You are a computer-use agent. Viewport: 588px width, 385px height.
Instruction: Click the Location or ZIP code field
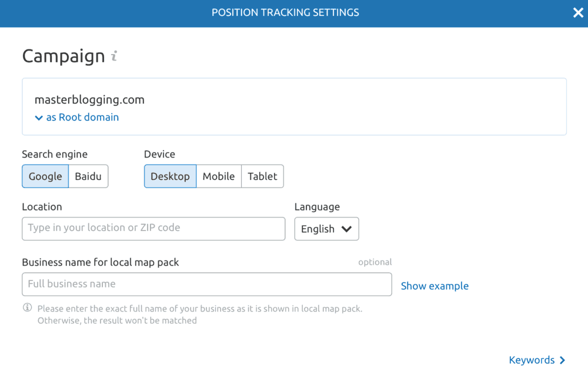[x=153, y=229]
